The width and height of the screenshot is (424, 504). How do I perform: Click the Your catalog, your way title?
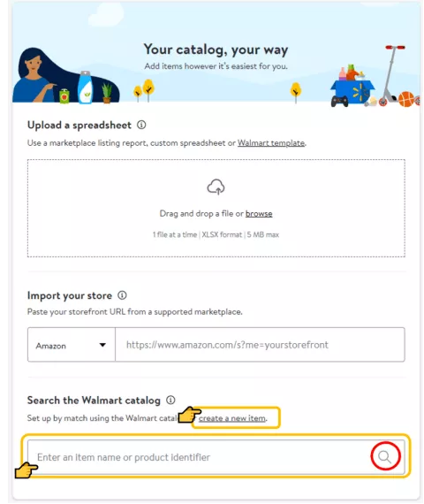[x=216, y=50]
